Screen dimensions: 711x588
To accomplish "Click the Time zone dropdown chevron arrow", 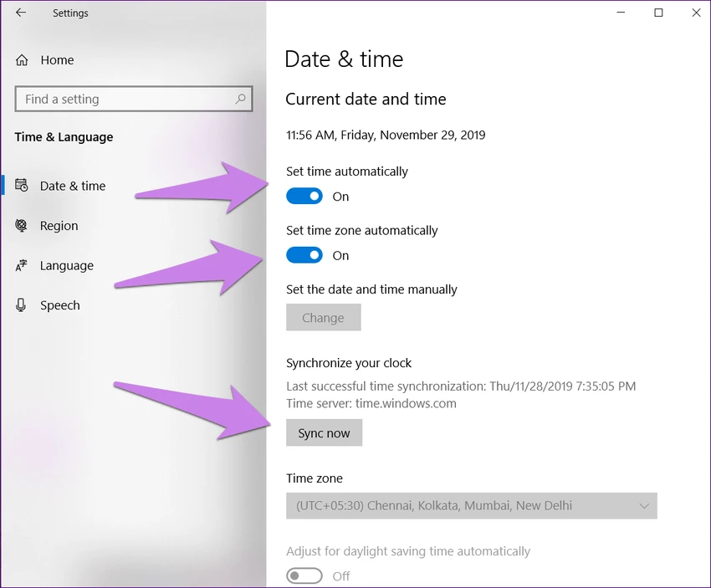I will pyautogui.click(x=644, y=506).
